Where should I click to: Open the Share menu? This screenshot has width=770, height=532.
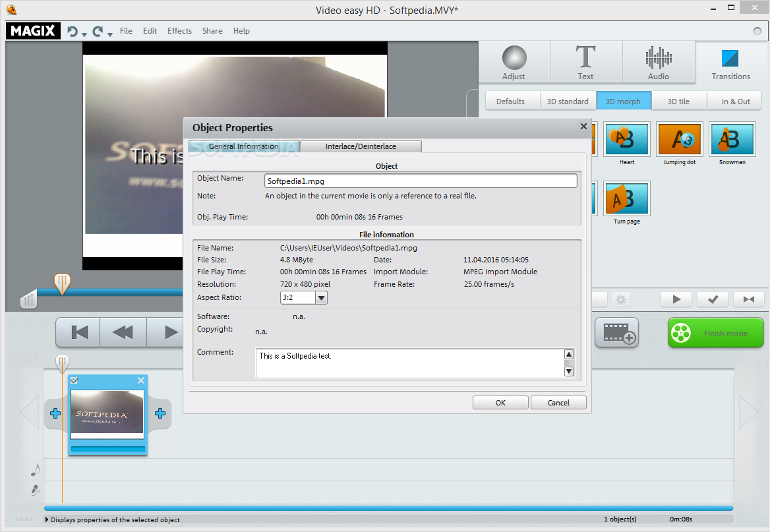pyautogui.click(x=212, y=31)
